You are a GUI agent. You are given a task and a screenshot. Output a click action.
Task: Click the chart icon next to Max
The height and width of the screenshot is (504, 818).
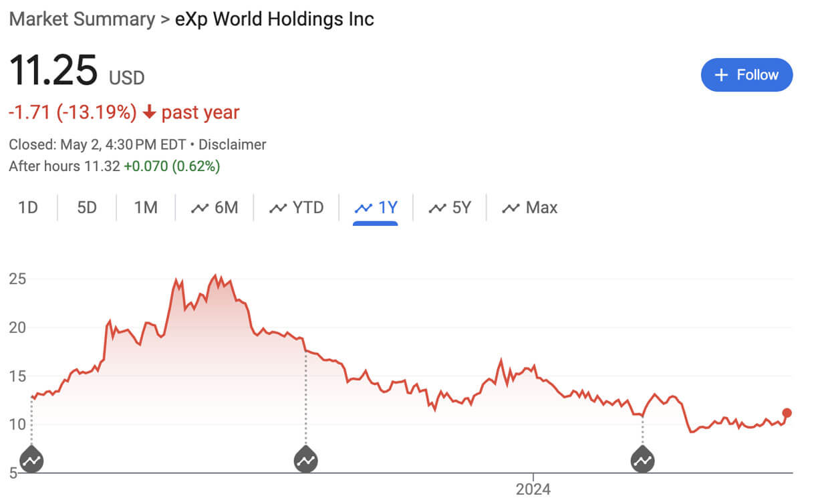coord(512,208)
